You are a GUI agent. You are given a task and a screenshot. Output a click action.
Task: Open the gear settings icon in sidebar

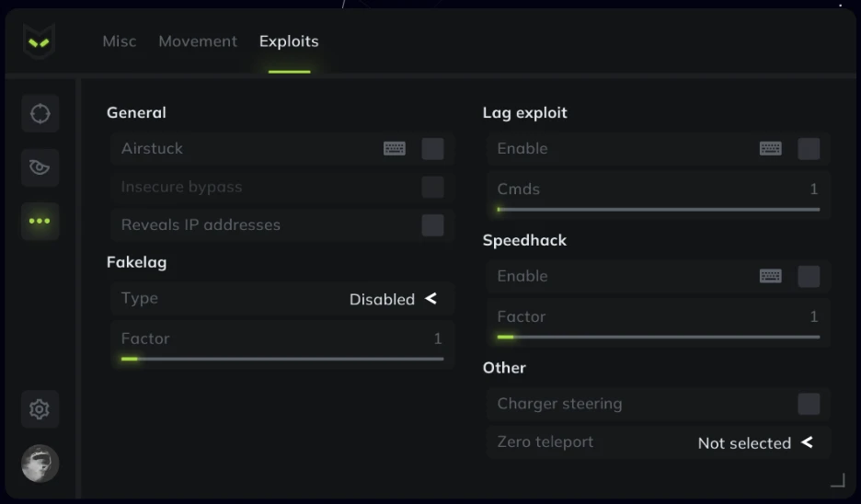[40, 409]
